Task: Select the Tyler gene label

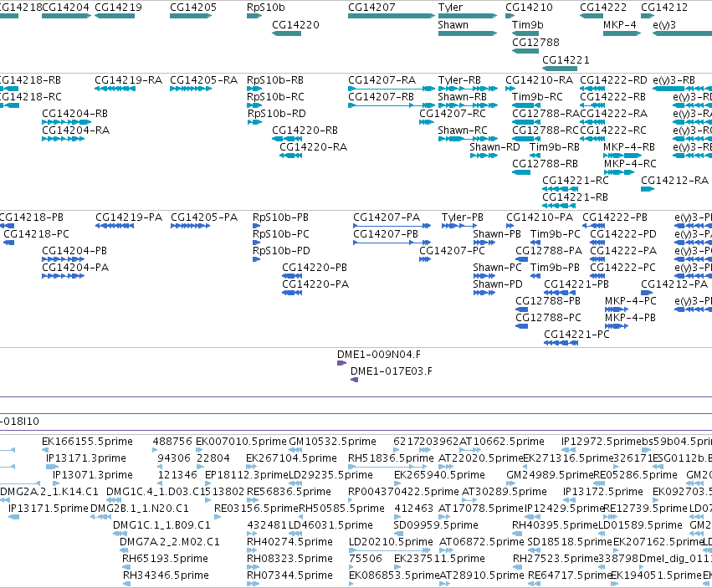Action: tap(450, 8)
